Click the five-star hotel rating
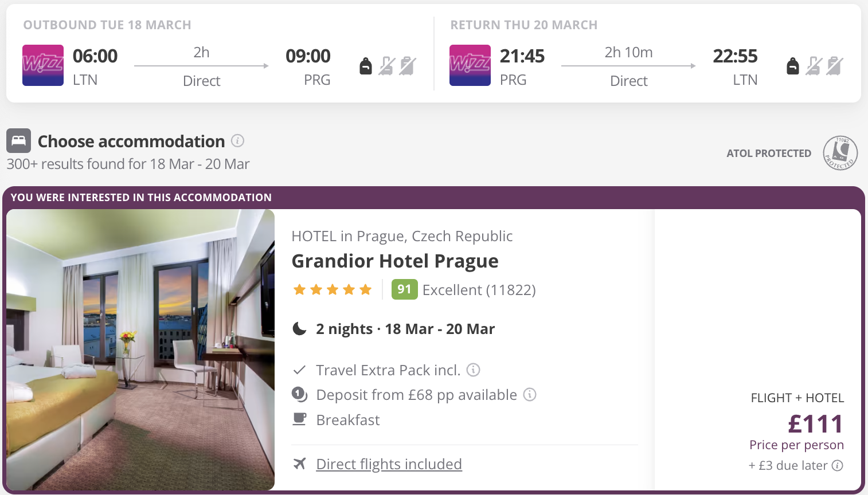The height and width of the screenshot is (495, 868). 333,289
